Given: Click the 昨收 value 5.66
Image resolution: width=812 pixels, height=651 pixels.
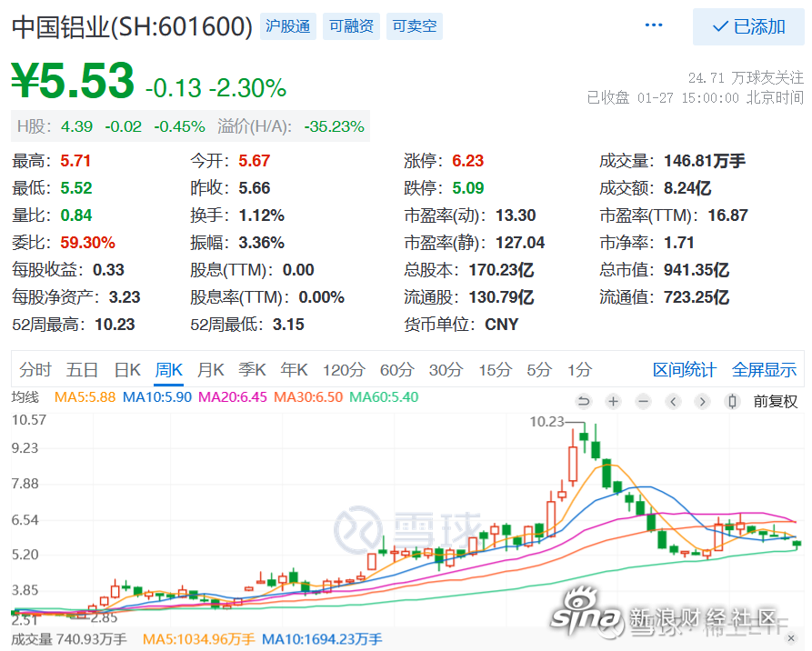Looking at the screenshot, I should (x=255, y=188).
